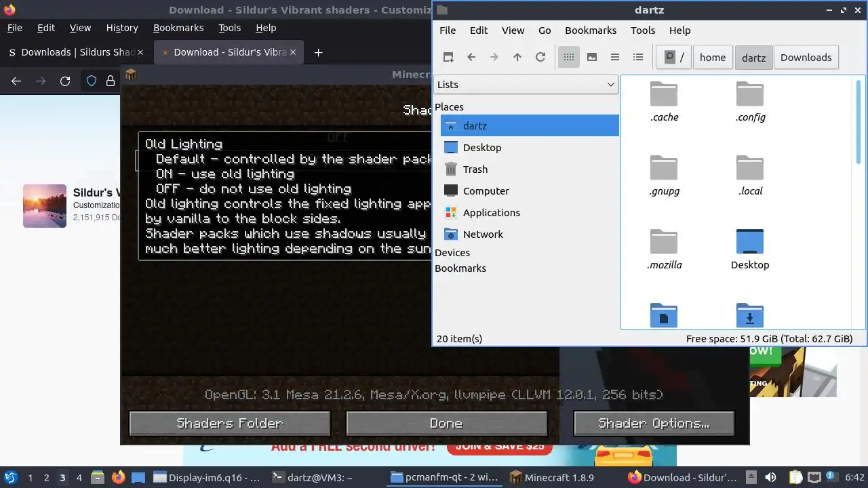Open the Desktop folder icon in file pane
This screenshot has width=868, height=488.
point(750,242)
